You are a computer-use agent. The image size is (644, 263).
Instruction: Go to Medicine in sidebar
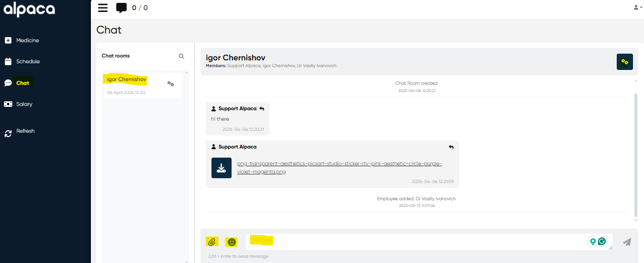[27, 41]
